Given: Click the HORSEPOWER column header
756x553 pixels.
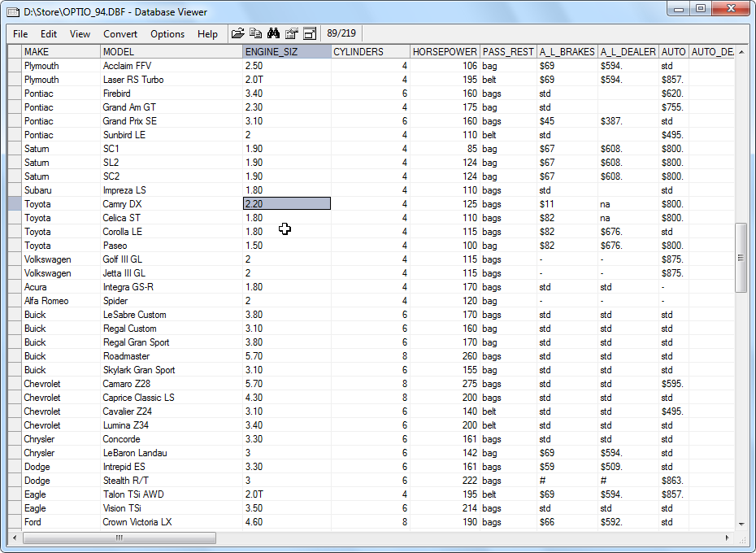Looking at the screenshot, I should tap(445, 51).
